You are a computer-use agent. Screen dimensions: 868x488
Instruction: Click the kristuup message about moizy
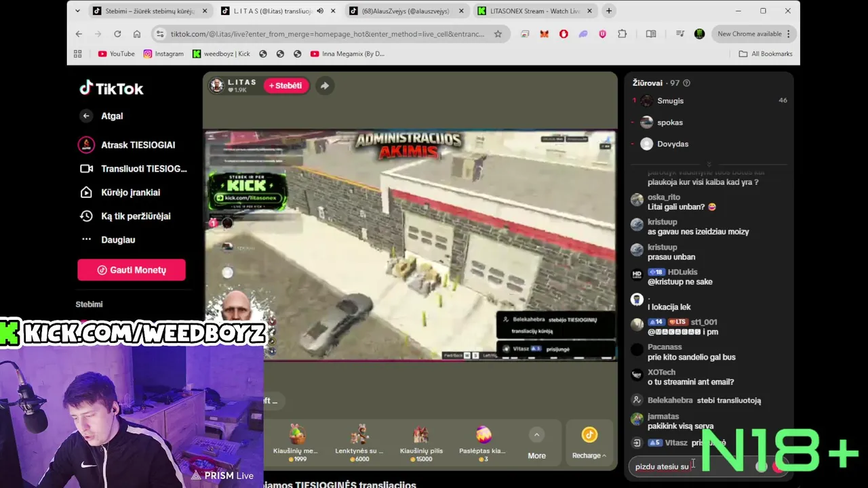pyautogui.click(x=698, y=232)
